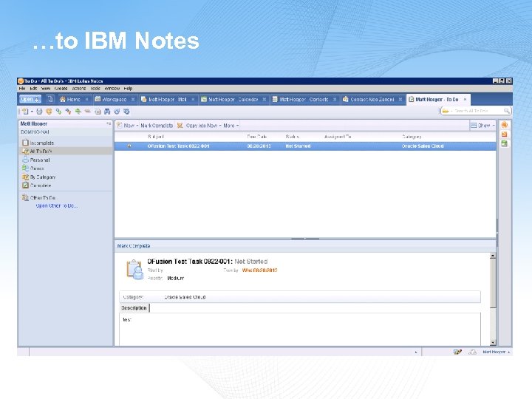Click the preview pane scroll down arrow
Image resolution: width=532 pixels, height=399 pixels.
(x=493, y=343)
